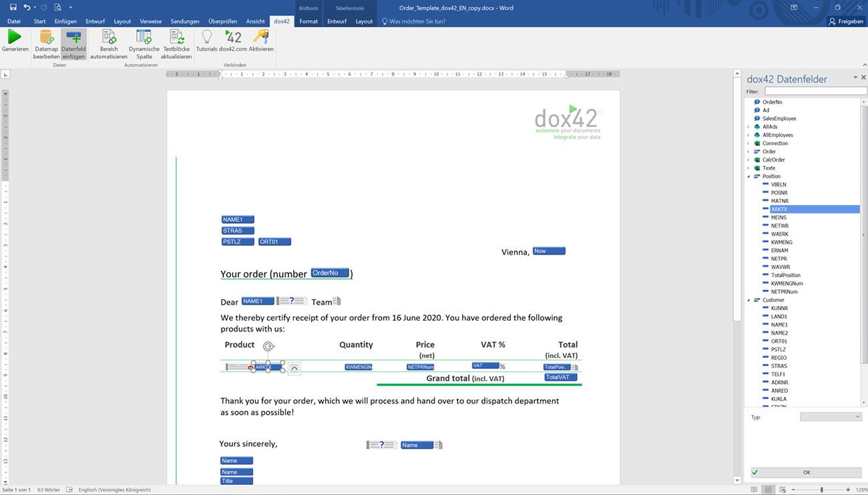Click the Freigeben share button
Screen dimensions: 868x495
tap(846, 21)
